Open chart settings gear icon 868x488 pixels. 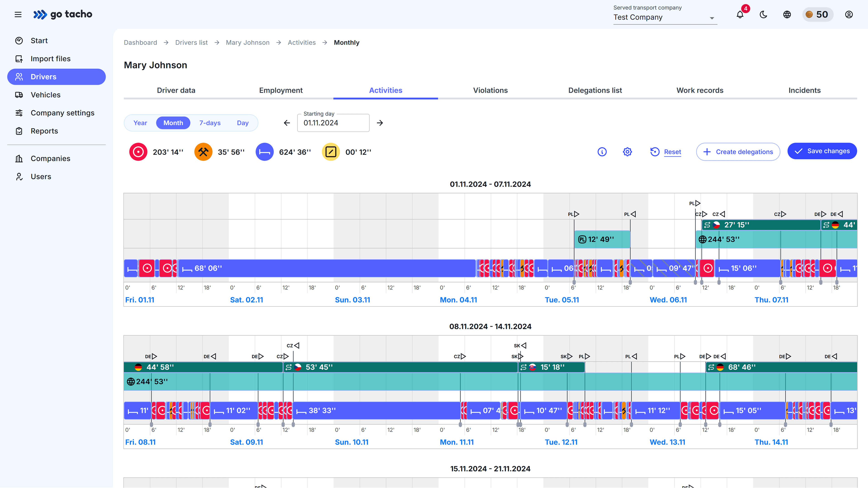point(627,152)
